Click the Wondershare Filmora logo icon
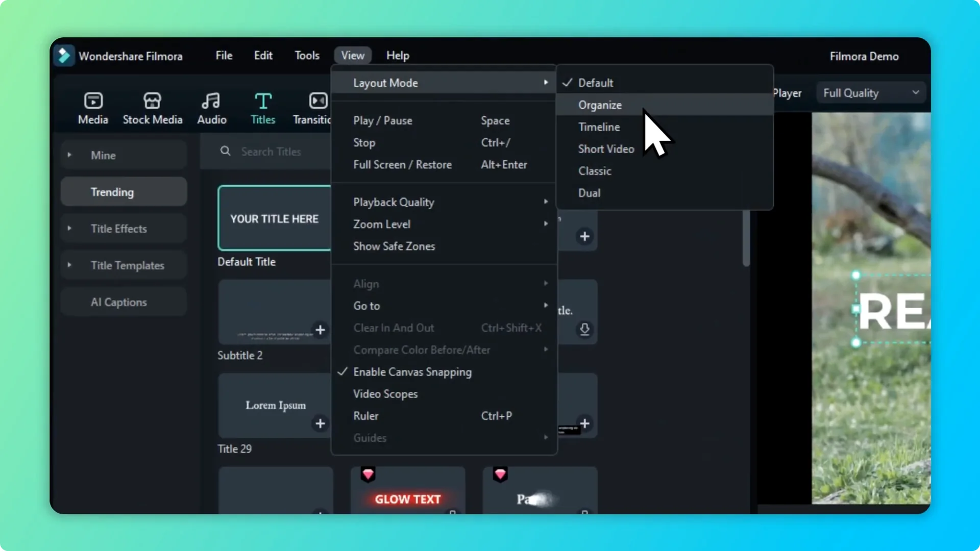 pos(64,56)
